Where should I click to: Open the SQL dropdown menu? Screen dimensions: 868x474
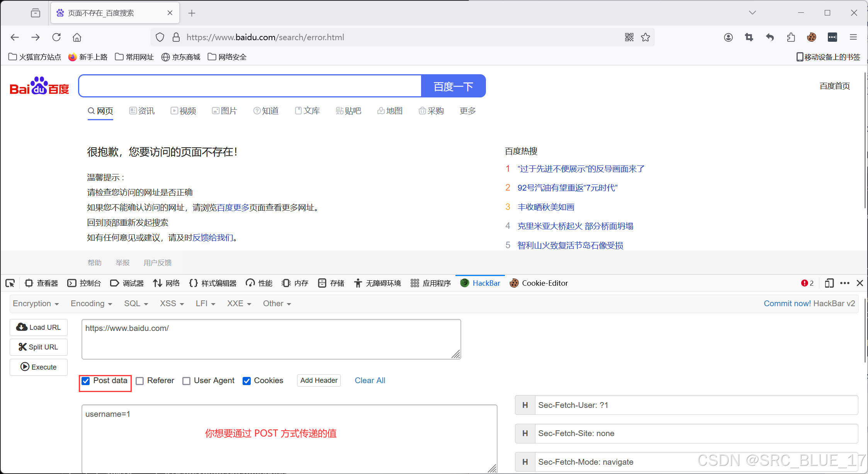click(136, 303)
